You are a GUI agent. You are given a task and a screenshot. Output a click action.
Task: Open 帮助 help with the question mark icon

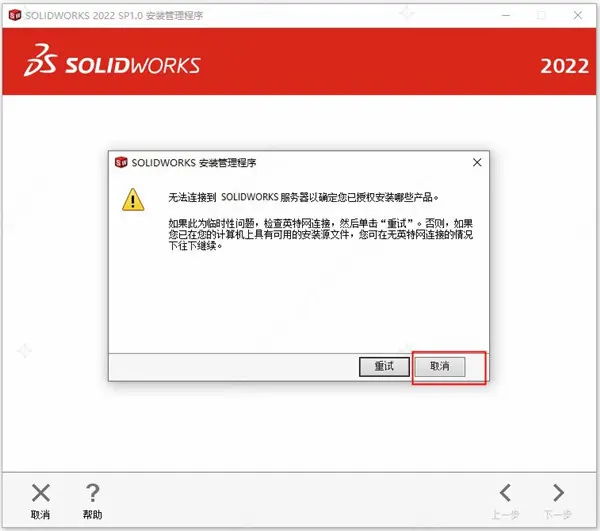coord(92,493)
